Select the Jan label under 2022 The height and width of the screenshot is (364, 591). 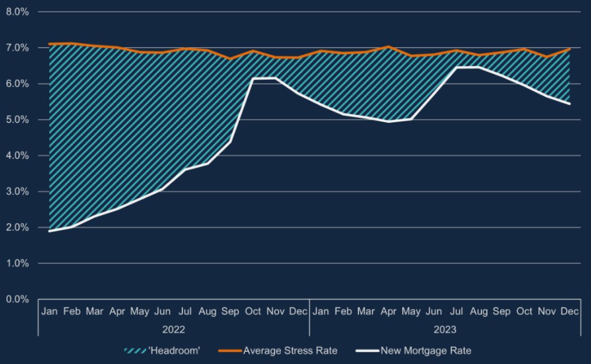49,312
